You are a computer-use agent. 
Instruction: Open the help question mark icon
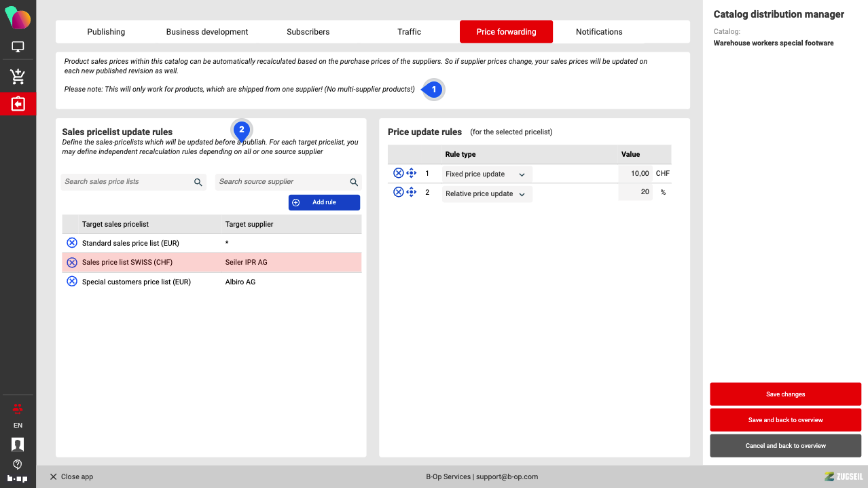pos(18,464)
